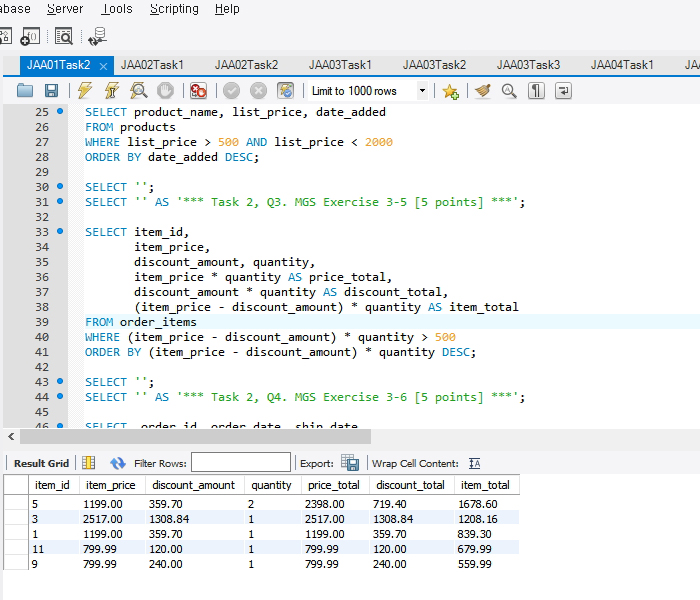Open a SQL script file
The width and height of the screenshot is (700, 600).
[26, 91]
